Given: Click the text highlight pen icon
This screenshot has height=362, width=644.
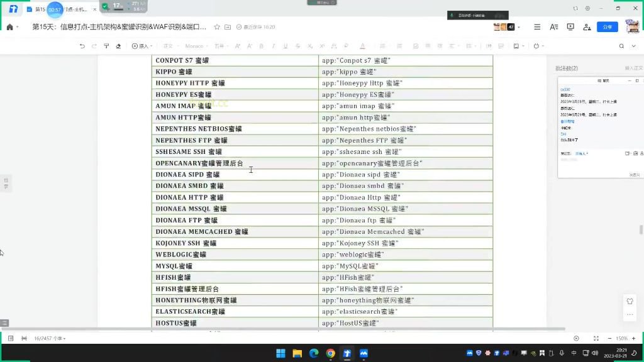Looking at the screenshot, I should tap(347, 46).
